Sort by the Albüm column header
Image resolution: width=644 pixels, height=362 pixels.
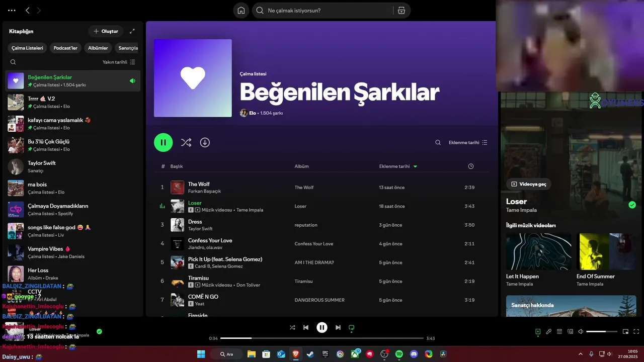(x=302, y=166)
